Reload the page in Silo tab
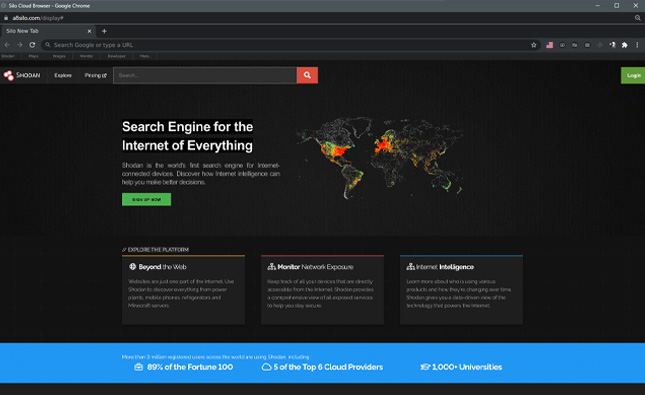 (x=32, y=45)
